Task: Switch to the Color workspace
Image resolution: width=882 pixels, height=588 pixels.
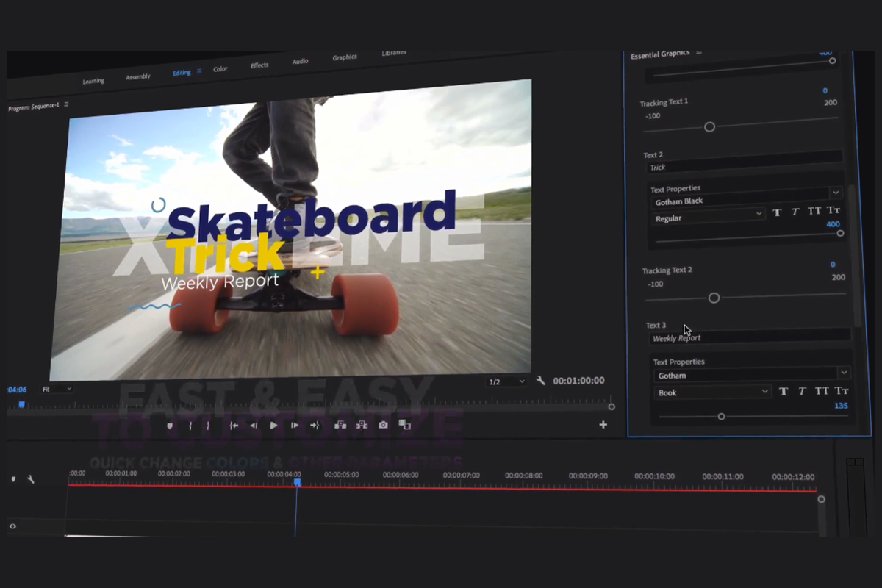Action: [220, 69]
